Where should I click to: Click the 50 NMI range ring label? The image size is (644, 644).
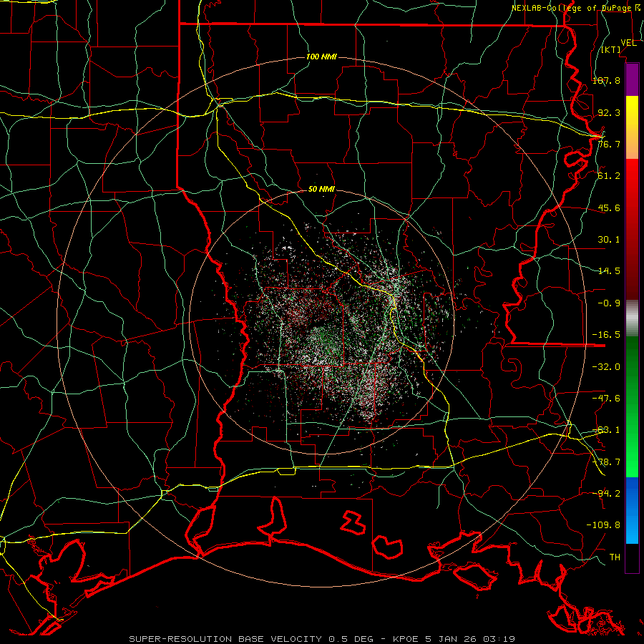[x=321, y=190]
